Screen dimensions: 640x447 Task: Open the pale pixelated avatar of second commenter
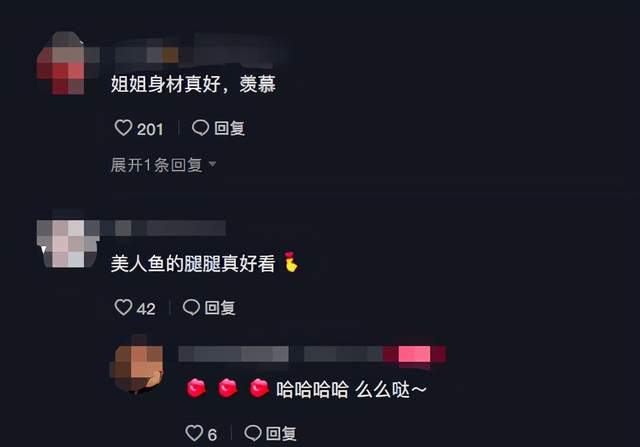point(68,241)
